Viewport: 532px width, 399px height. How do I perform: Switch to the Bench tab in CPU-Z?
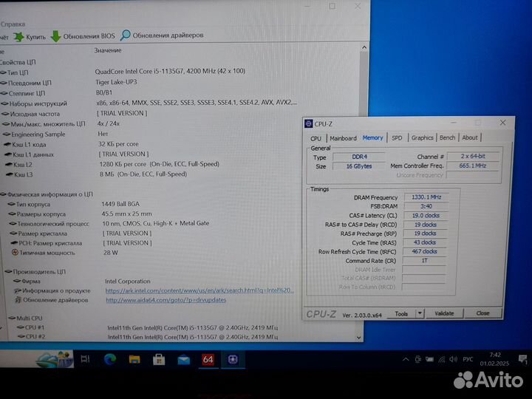point(447,137)
